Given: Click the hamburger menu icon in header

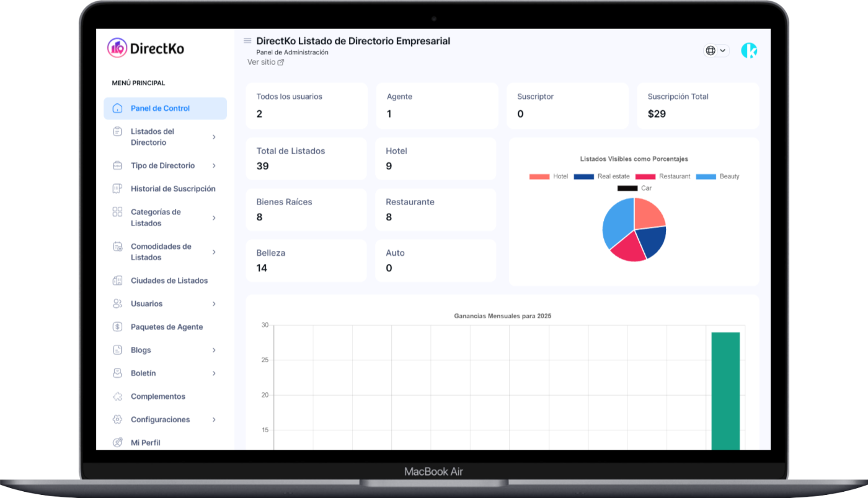Looking at the screenshot, I should (247, 41).
